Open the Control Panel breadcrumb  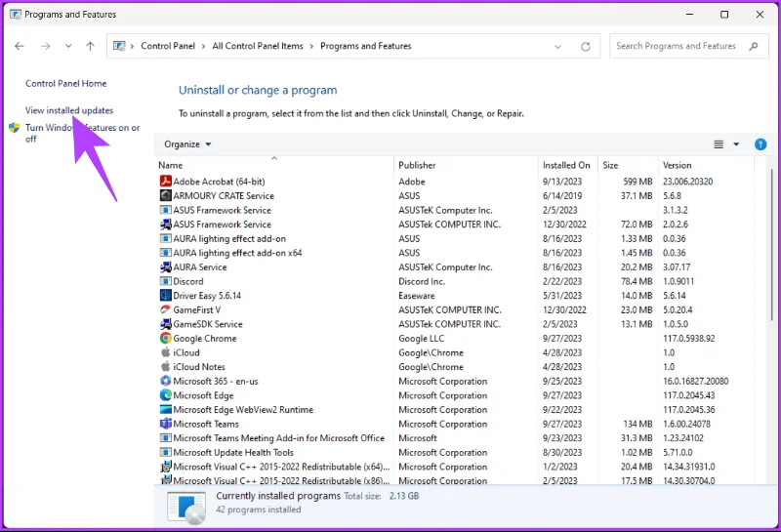pyautogui.click(x=168, y=46)
